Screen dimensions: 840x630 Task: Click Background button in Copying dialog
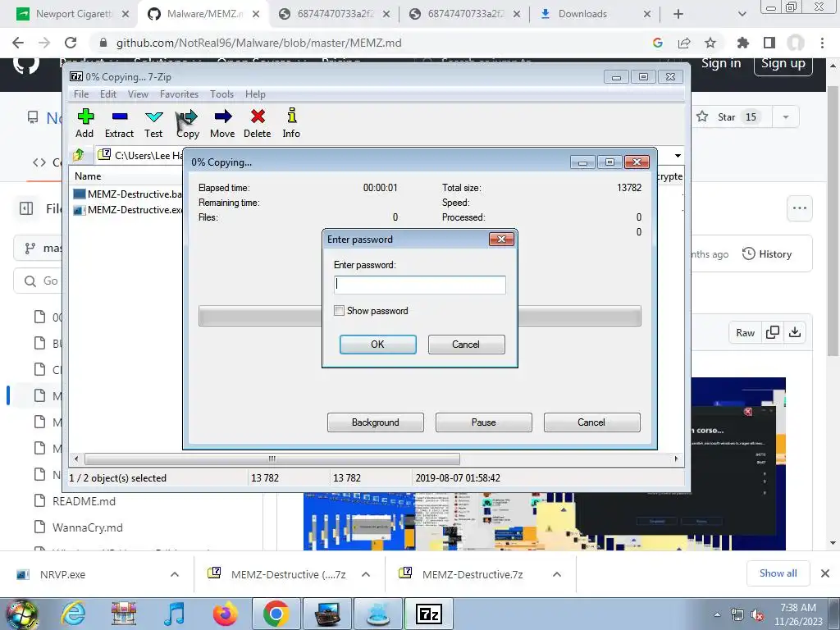(375, 422)
